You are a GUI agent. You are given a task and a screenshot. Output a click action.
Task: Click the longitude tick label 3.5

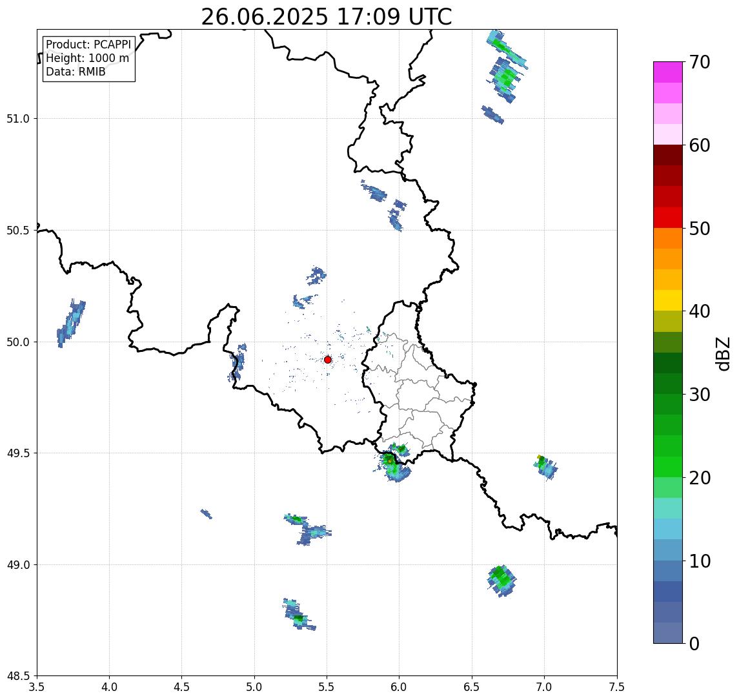click(37, 687)
